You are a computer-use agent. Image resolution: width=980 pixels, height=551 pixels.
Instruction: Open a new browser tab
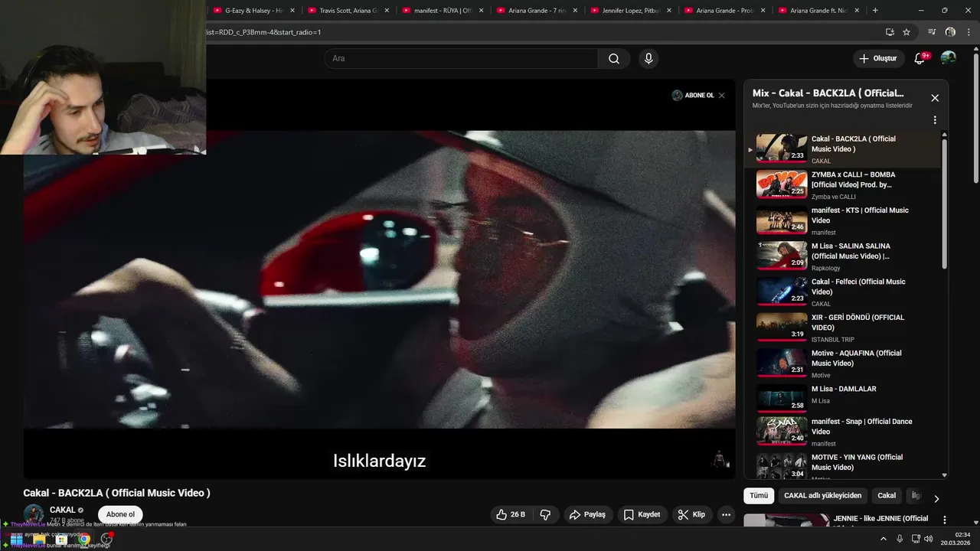click(x=875, y=10)
